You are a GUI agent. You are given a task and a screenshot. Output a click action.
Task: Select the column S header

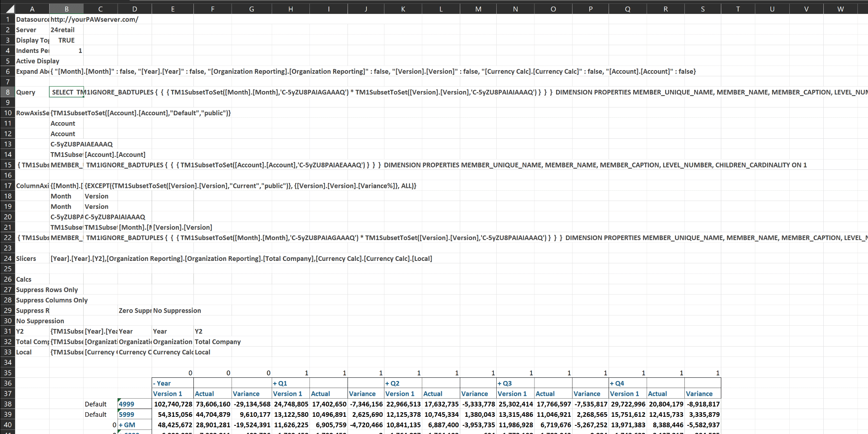click(x=702, y=9)
